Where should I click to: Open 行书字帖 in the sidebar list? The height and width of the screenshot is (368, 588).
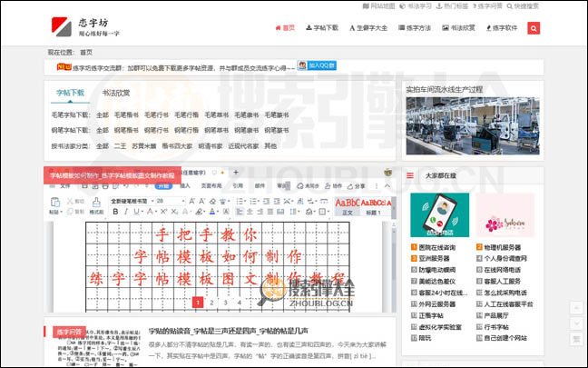[496, 327]
